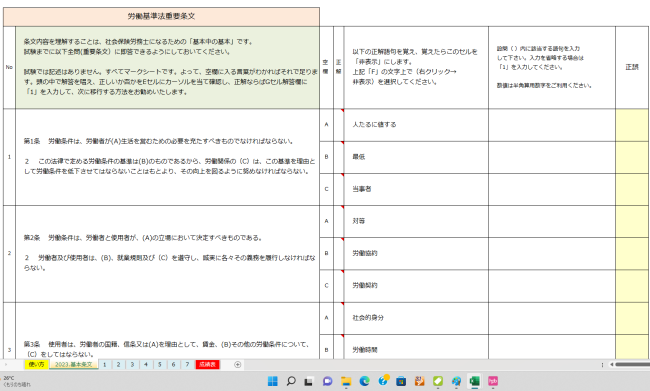
Task: Open File Explorer from taskbar
Action: click(346, 381)
